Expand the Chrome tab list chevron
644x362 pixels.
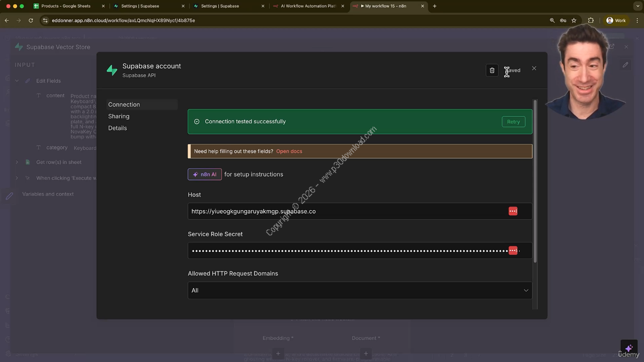(636, 6)
